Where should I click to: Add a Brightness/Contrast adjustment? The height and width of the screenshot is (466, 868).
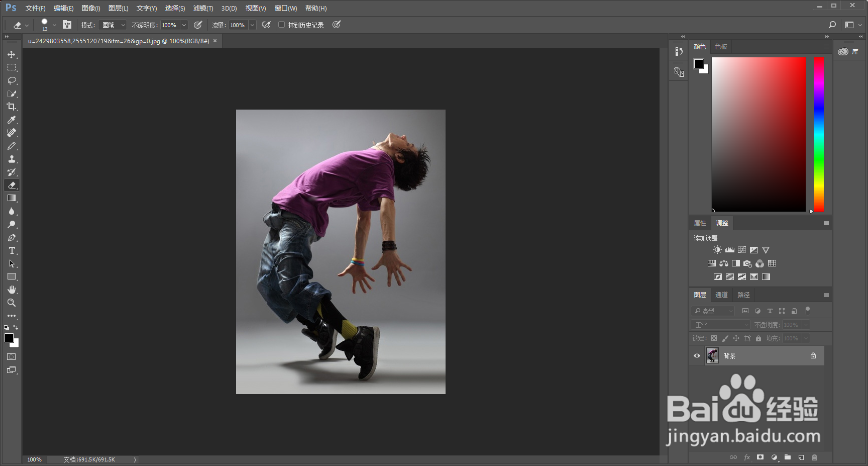point(717,250)
